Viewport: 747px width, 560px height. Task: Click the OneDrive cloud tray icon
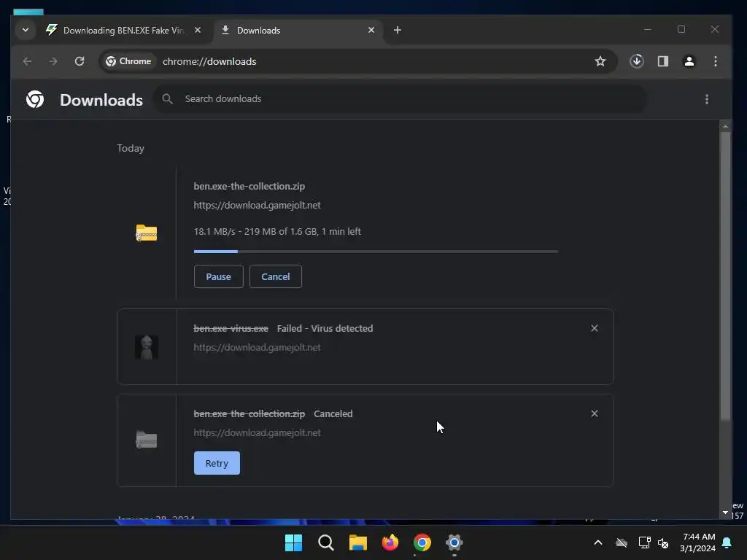(x=622, y=542)
